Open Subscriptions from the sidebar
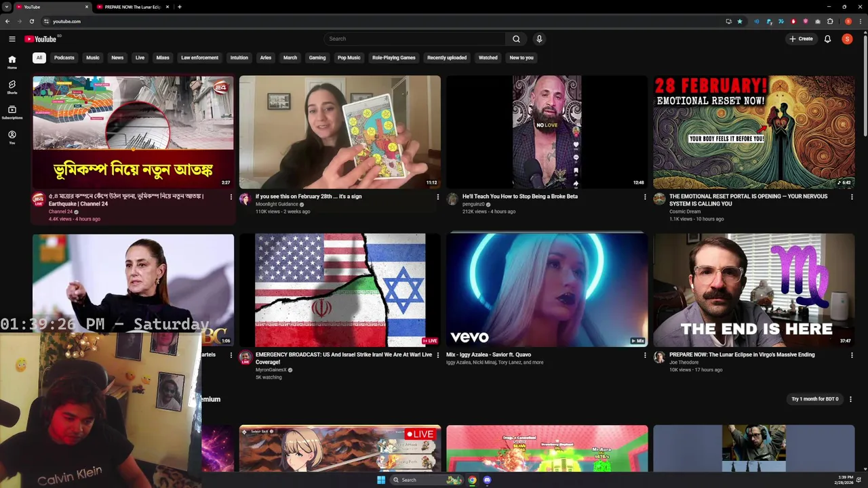The height and width of the screenshot is (488, 868). 12,112
